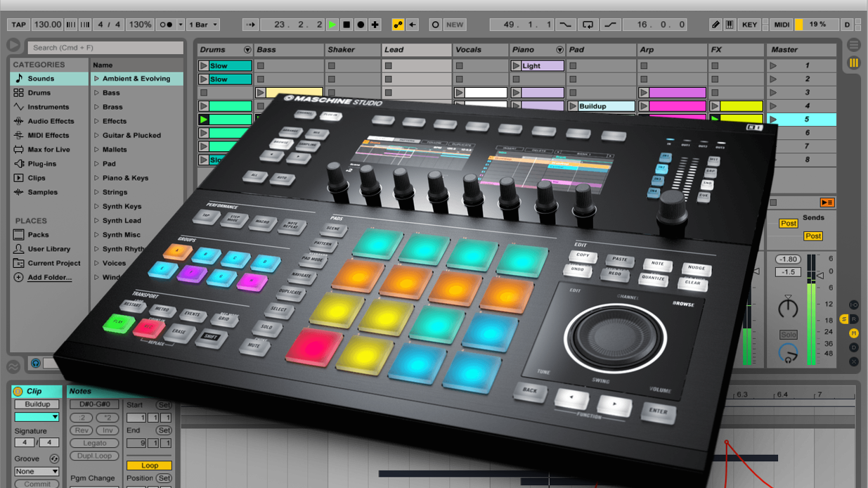The image size is (868, 488).
Task: Toggle the computer MIDI keyboard icon
Action: click(x=731, y=24)
